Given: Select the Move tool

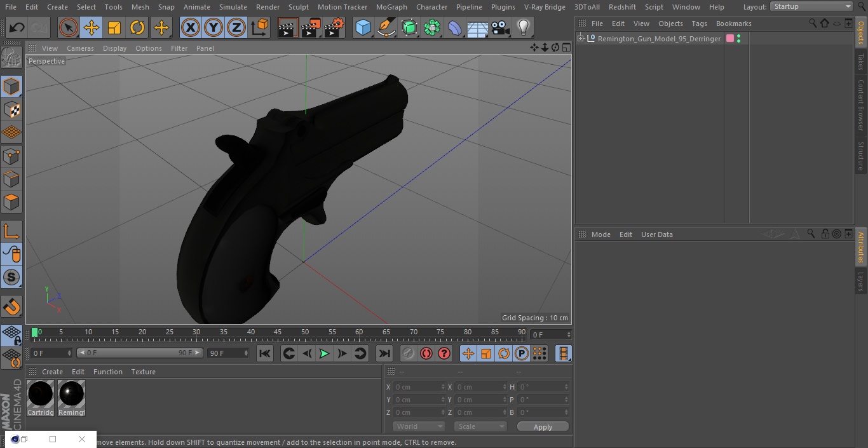Looking at the screenshot, I should coord(92,28).
